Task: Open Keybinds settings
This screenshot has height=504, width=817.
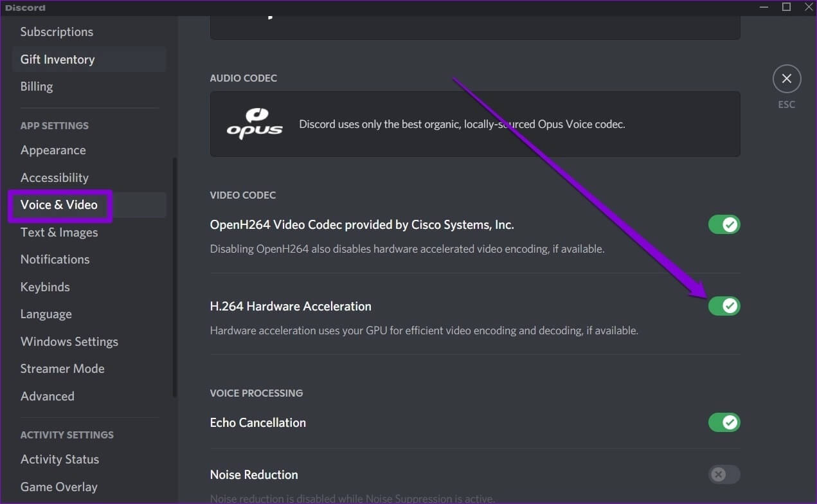Action: coord(89,287)
